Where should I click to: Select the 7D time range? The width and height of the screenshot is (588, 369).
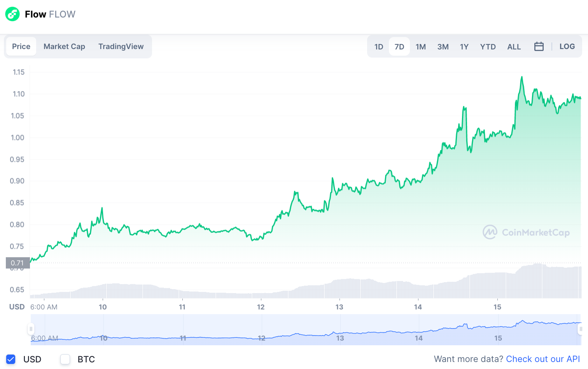click(x=399, y=47)
